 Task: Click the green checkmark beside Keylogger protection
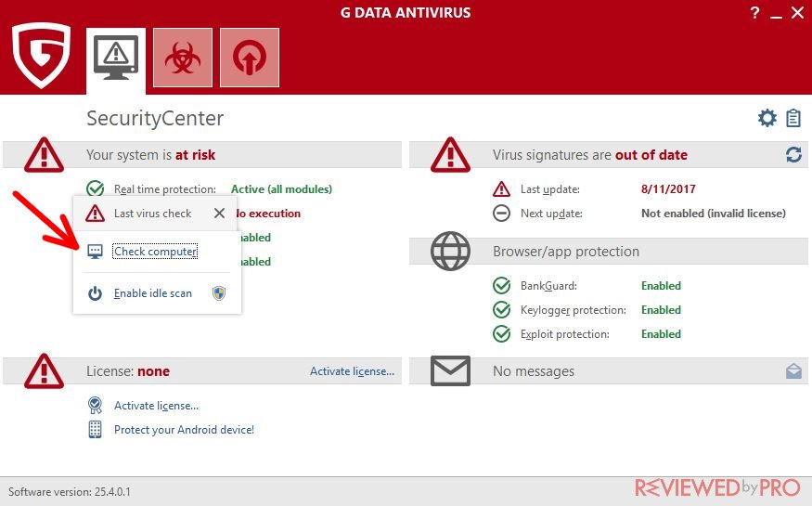click(501, 310)
